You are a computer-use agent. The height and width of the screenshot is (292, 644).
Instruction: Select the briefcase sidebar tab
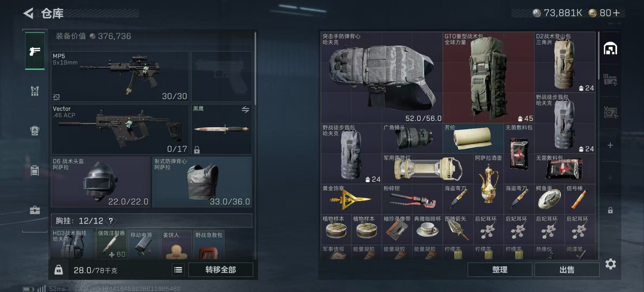tap(35, 210)
